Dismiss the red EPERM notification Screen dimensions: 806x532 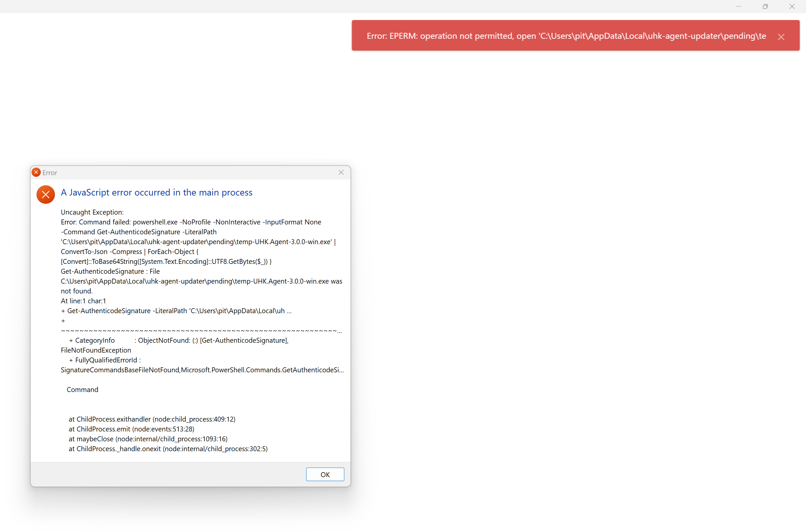pos(781,37)
